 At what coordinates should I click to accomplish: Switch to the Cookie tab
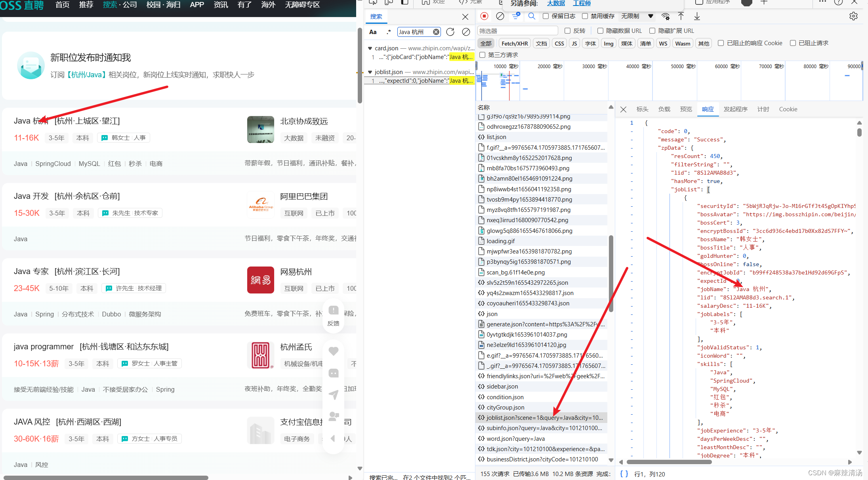pyautogui.click(x=788, y=109)
